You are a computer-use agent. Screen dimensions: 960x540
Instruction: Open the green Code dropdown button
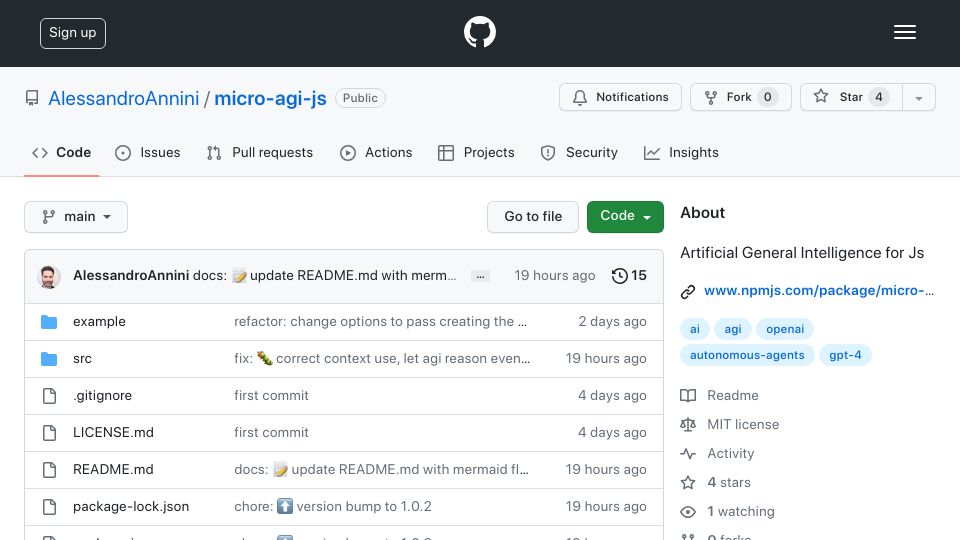[x=625, y=217]
